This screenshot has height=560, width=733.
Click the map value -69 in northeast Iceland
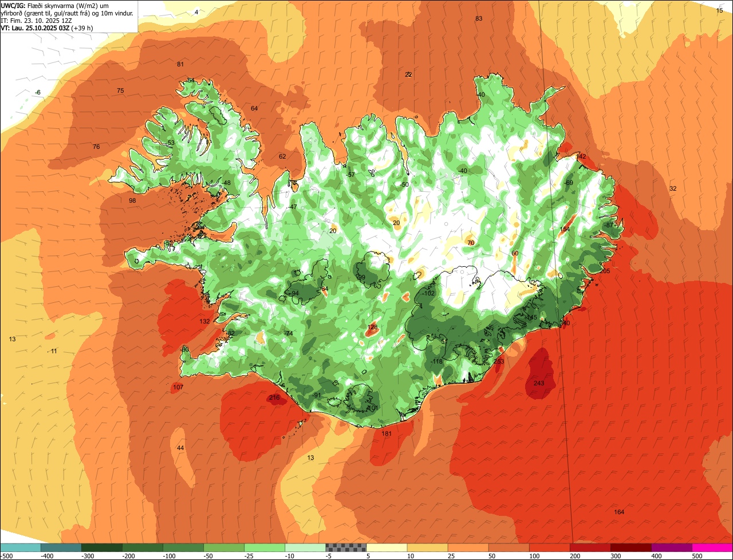click(x=568, y=183)
